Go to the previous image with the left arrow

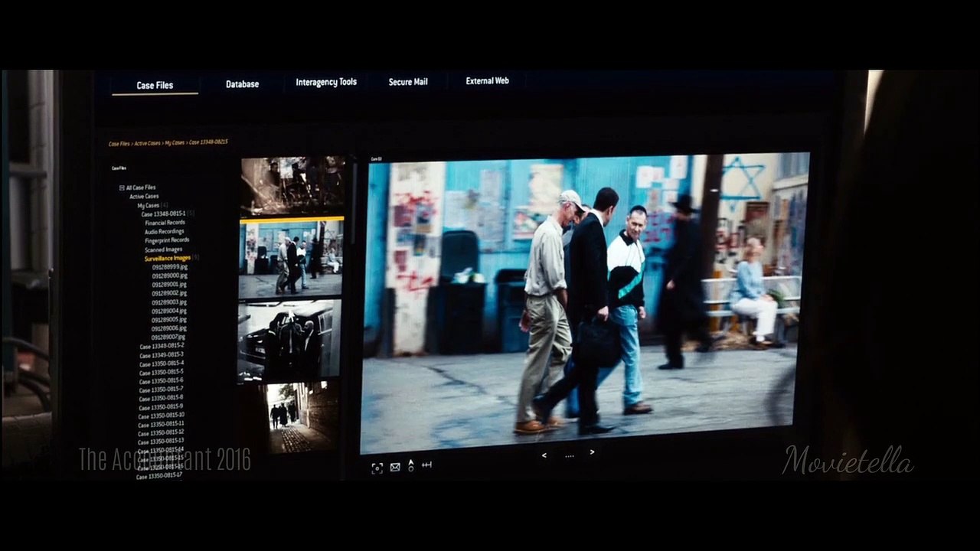[x=544, y=455]
